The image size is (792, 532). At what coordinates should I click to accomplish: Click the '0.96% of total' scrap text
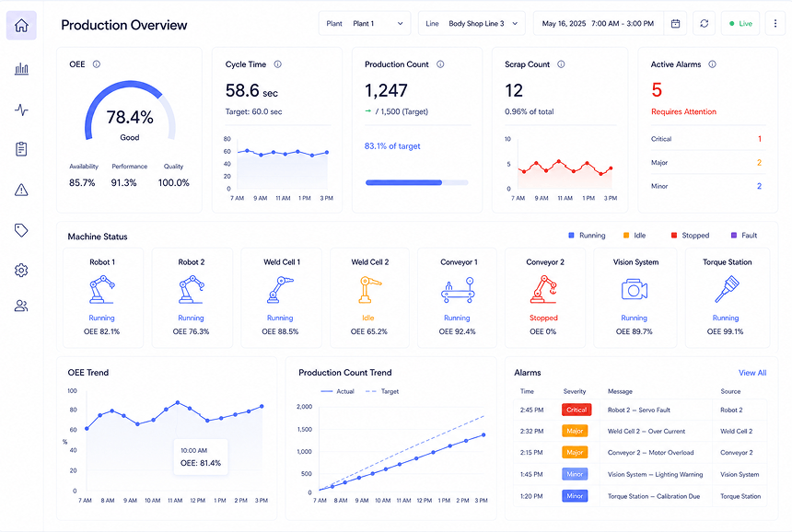[530, 111]
